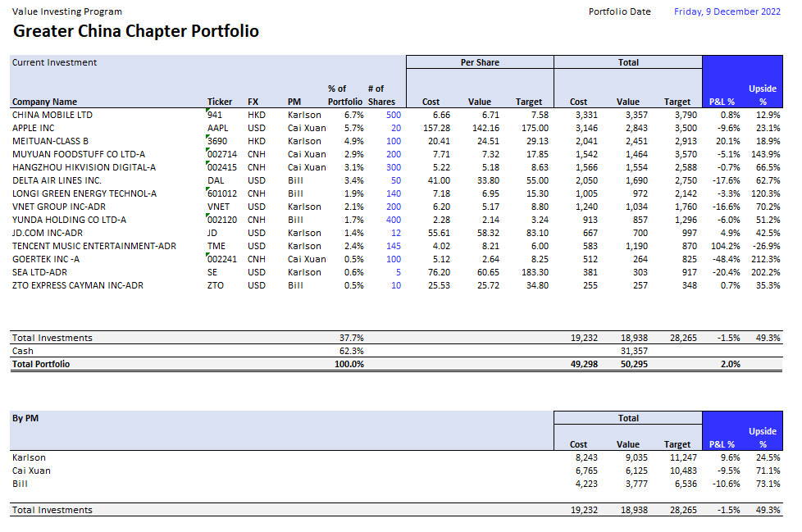Click the 'Company Name' column header
Viewport: 802px width, 532px height.
44,102
